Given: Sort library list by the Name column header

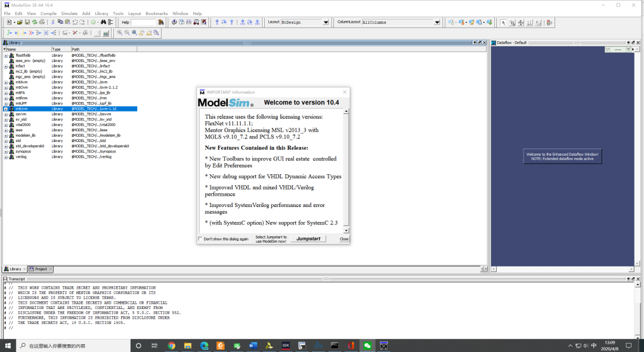Looking at the screenshot, I should [27, 50].
